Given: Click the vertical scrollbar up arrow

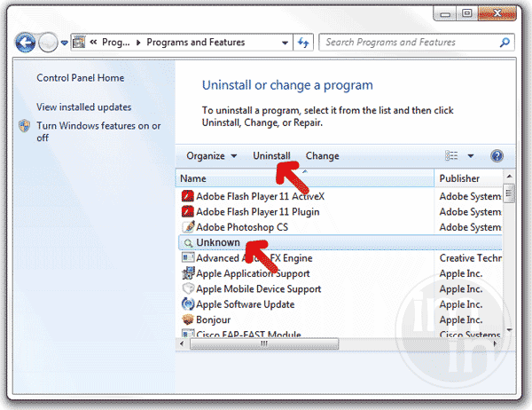Looking at the screenshot, I should tap(509, 176).
